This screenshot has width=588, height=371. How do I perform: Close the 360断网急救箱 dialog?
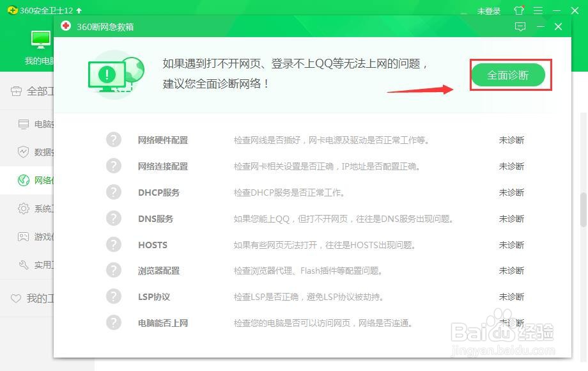point(558,27)
